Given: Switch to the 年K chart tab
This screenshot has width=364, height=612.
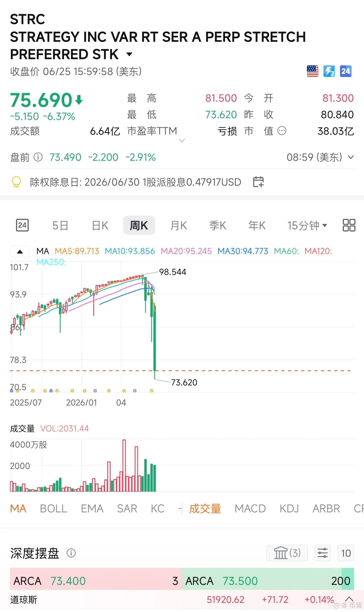Looking at the screenshot, I should 257,225.
